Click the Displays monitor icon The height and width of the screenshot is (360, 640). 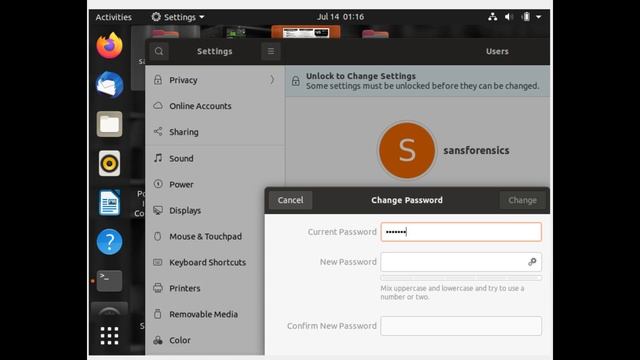(158, 210)
